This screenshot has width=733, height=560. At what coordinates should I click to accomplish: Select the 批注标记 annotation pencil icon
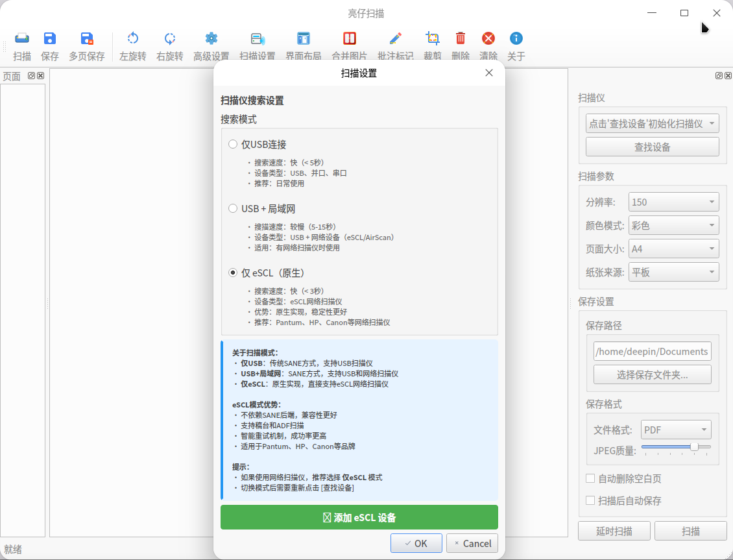tap(396, 38)
